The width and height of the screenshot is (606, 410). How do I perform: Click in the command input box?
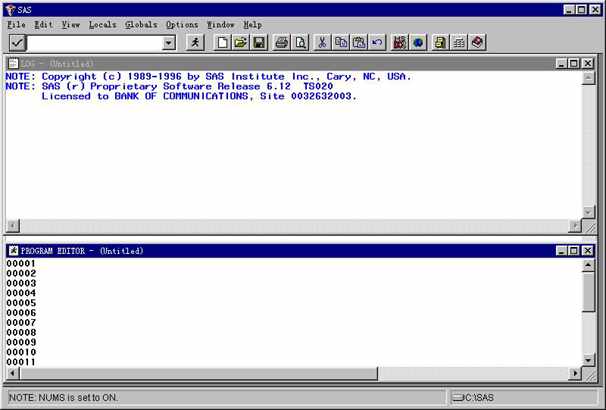(95, 43)
